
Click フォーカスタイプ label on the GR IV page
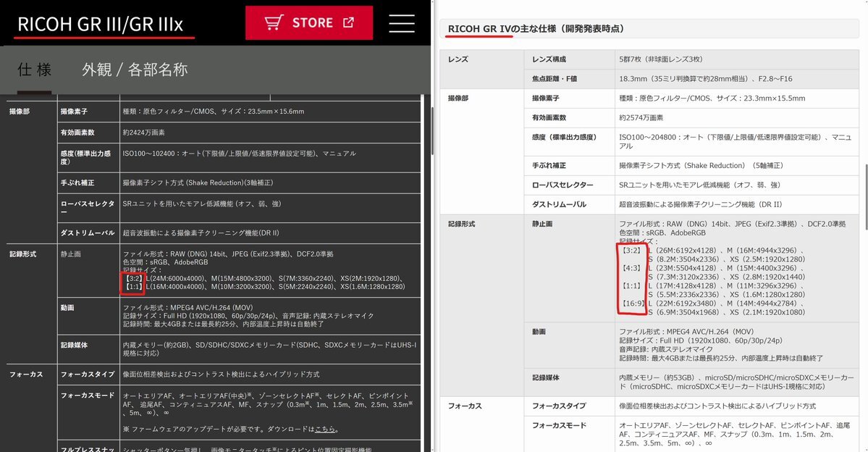tap(559, 406)
